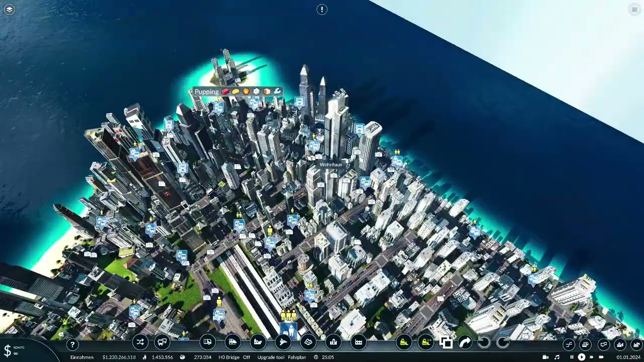Click the redo circular arrow
The image size is (644, 362).
click(503, 342)
